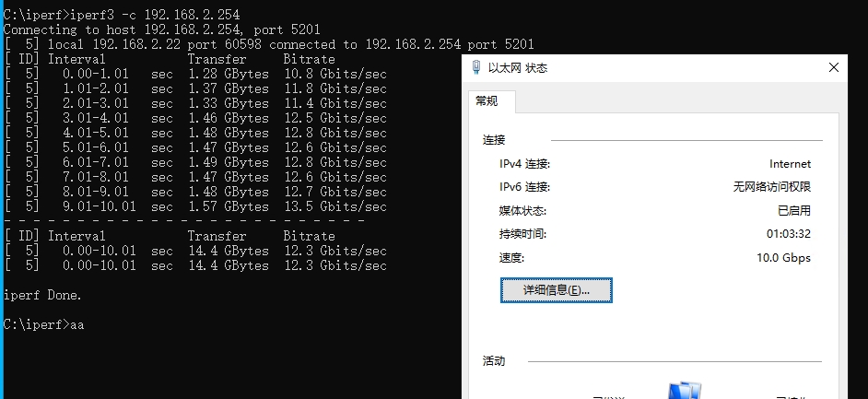Click the IPv4 连接 value Internet

tap(790, 164)
